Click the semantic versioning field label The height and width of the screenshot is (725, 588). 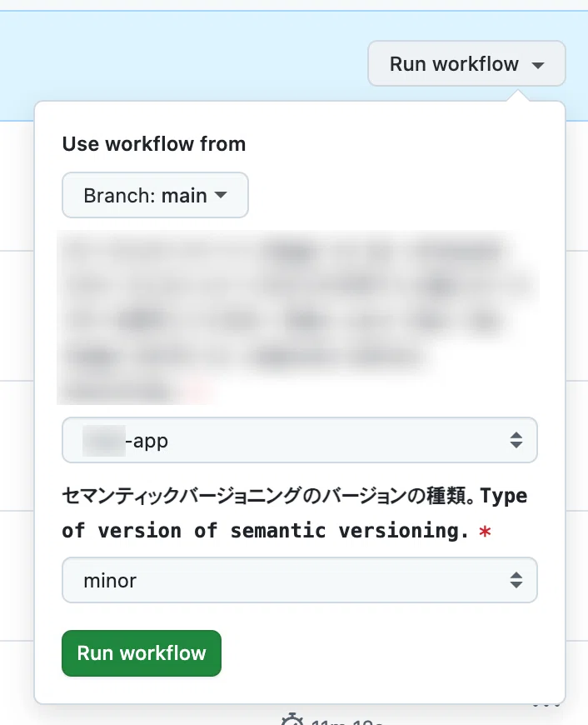[x=295, y=512]
